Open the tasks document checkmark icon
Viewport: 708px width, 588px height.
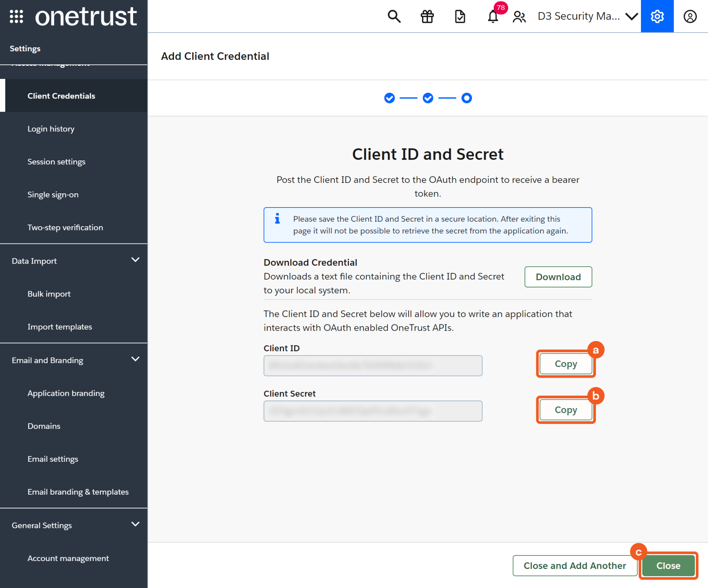pyautogui.click(x=460, y=16)
